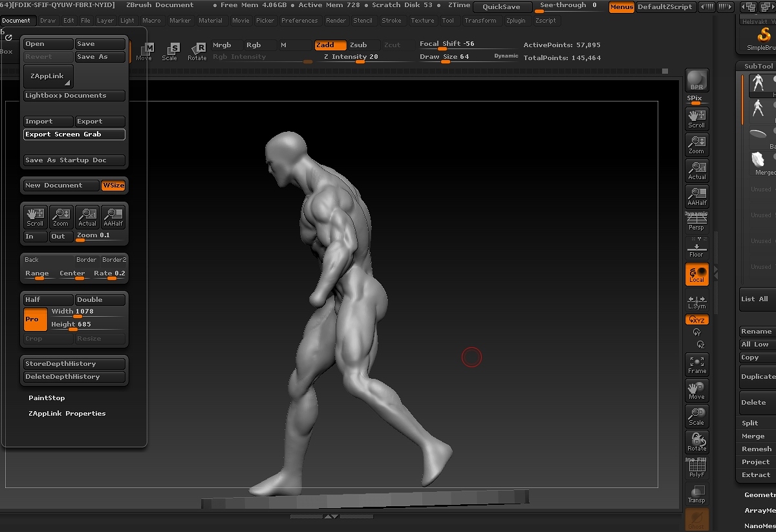Disable Local transformations button

tap(696, 274)
